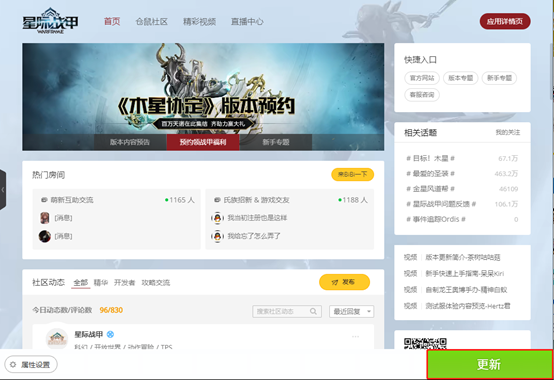The width and height of the screenshot is (554, 380).
Task: Click chat icon beside 氏族招新 & 游戏交友
Action: click(x=217, y=200)
